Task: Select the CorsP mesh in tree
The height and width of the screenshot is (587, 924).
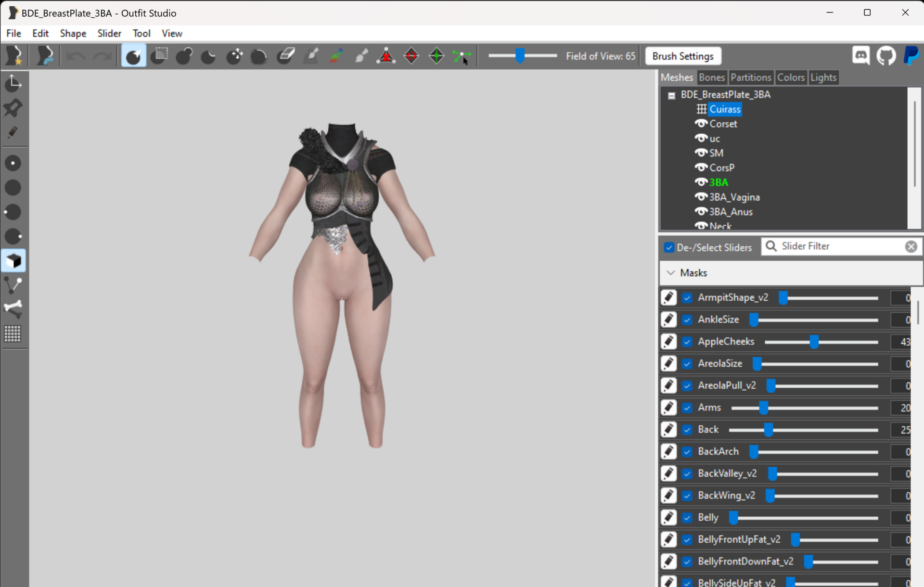Action: coord(722,168)
